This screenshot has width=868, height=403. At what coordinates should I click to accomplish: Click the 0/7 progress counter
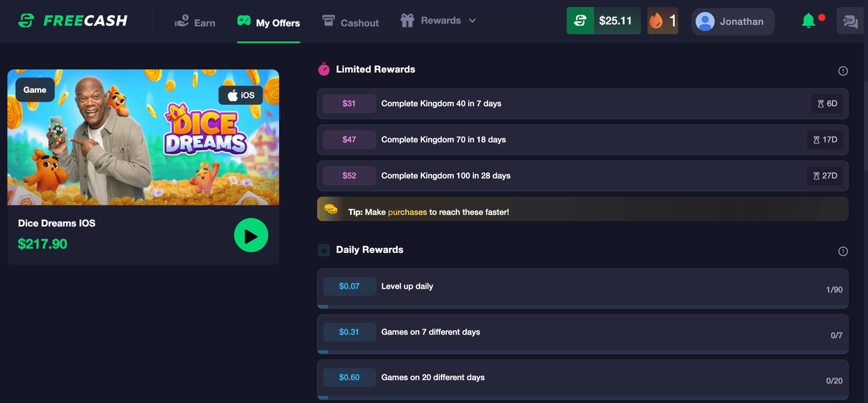coord(837,336)
